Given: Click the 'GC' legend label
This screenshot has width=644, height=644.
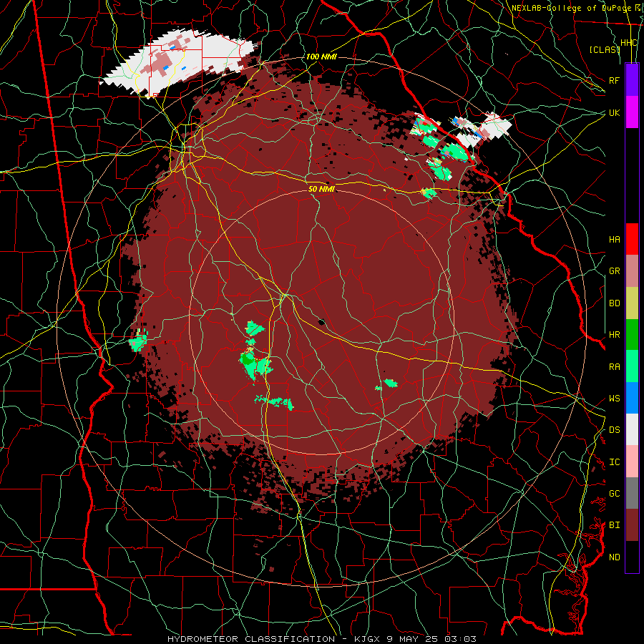Looking at the screenshot, I should pyautogui.click(x=615, y=494).
